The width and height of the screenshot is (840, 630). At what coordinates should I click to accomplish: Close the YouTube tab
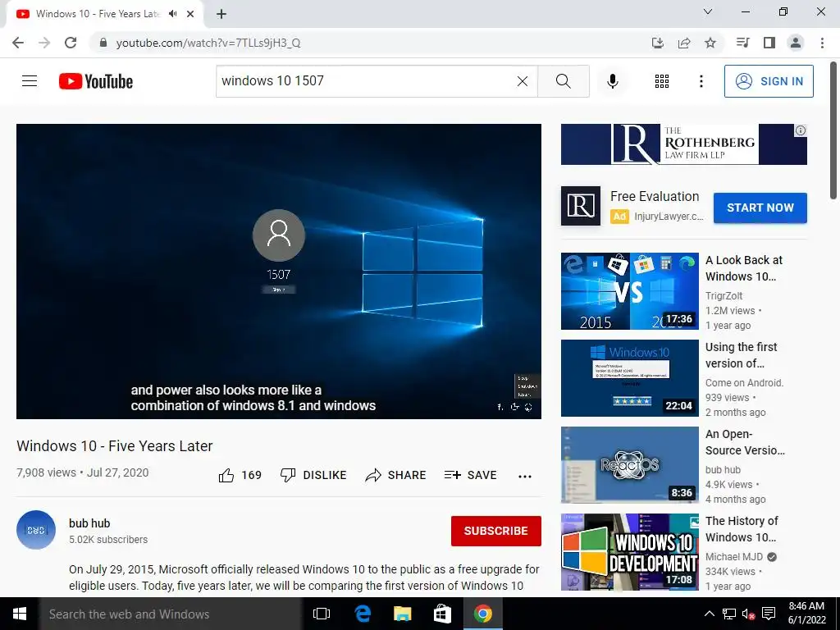click(190, 14)
